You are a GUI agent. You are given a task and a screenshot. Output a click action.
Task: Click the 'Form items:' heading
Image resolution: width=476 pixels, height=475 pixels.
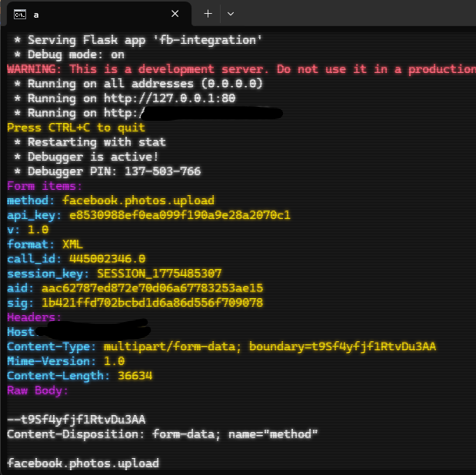click(45, 186)
